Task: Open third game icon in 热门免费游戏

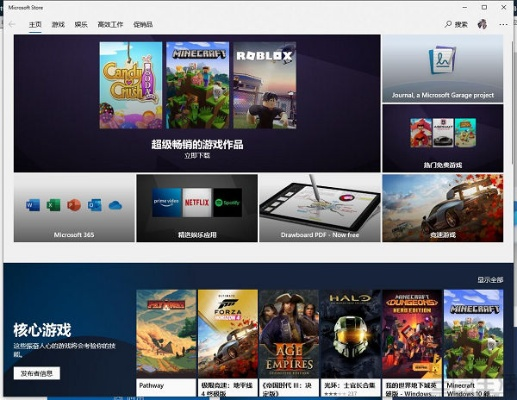Action: click(x=465, y=133)
